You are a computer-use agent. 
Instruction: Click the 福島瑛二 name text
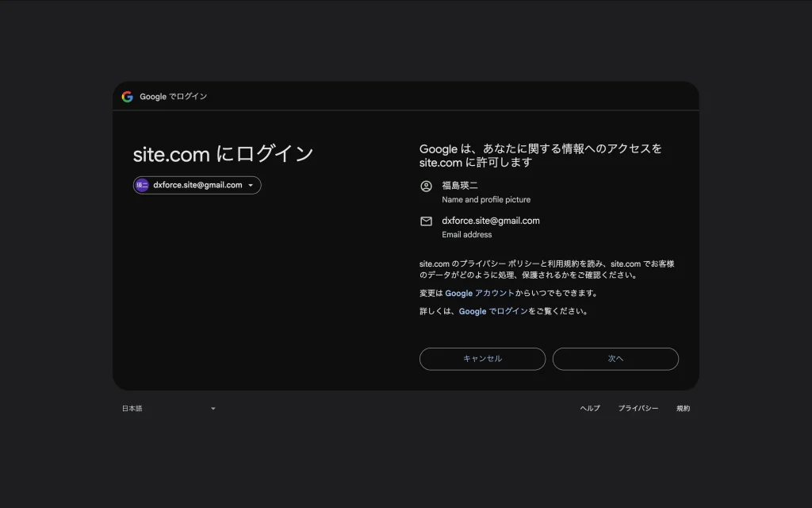click(x=460, y=186)
